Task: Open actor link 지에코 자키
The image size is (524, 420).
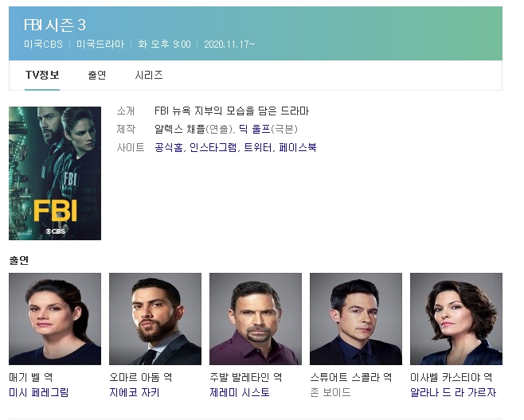Action: coord(135,392)
